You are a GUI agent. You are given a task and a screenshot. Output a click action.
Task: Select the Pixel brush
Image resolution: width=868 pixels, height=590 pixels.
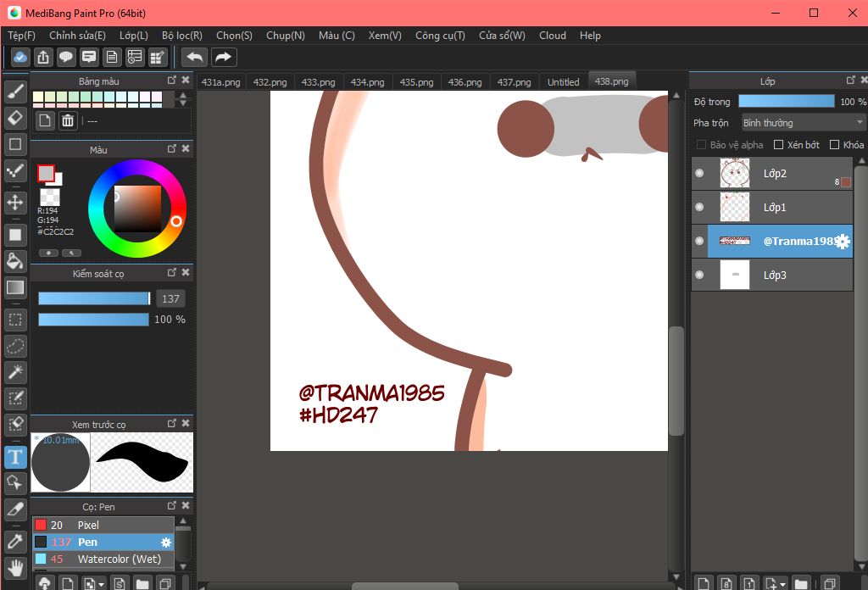coord(103,525)
